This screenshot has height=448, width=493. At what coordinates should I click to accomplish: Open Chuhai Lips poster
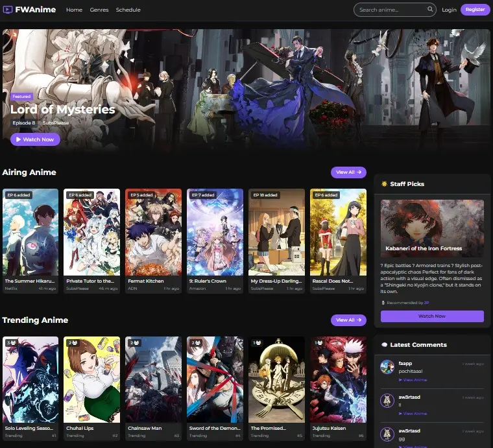pyautogui.click(x=92, y=379)
